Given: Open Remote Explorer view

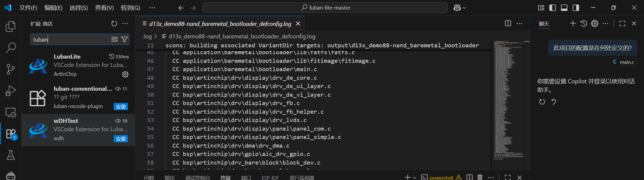Looking at the screenshot, I should [11, 112].
